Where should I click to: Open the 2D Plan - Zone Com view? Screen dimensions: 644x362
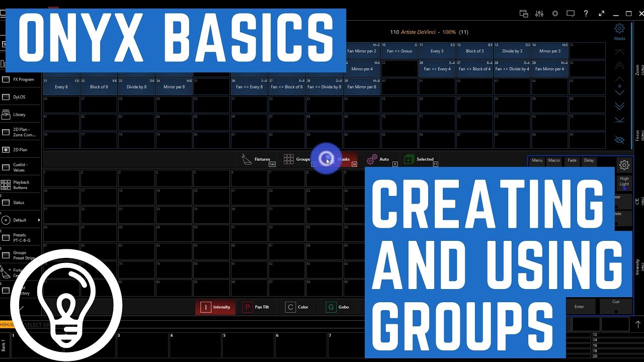pos(20,132)
